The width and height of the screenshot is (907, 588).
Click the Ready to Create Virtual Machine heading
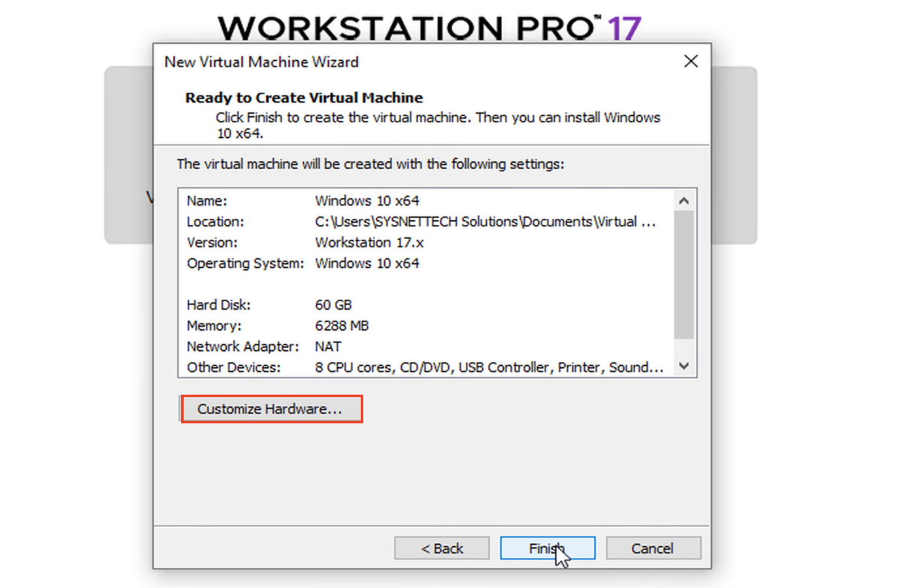pos(304,98)
